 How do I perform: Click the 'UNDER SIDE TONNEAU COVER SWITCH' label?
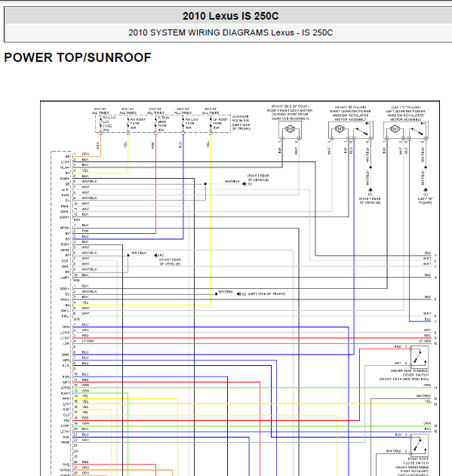pyautogui.click(x=410, y=373)
